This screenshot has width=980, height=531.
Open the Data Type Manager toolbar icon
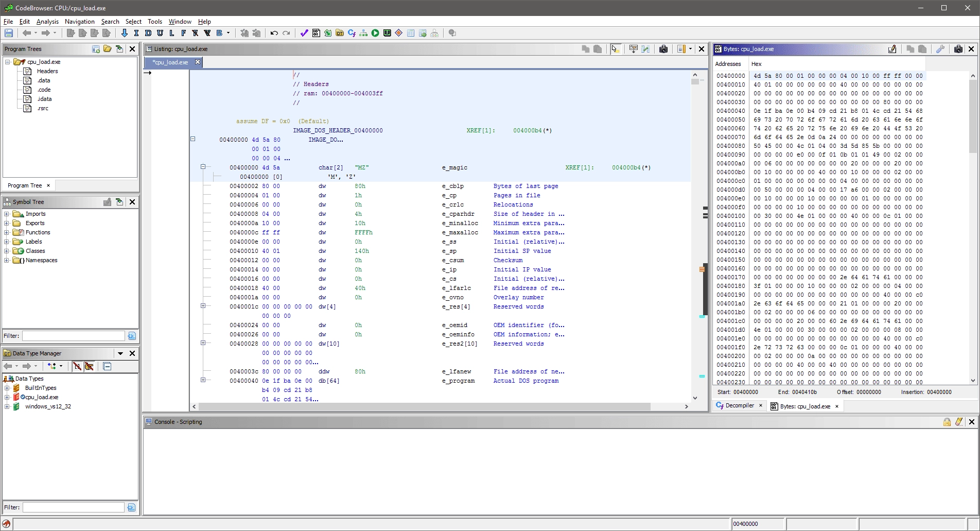click(x=340, y=33)
